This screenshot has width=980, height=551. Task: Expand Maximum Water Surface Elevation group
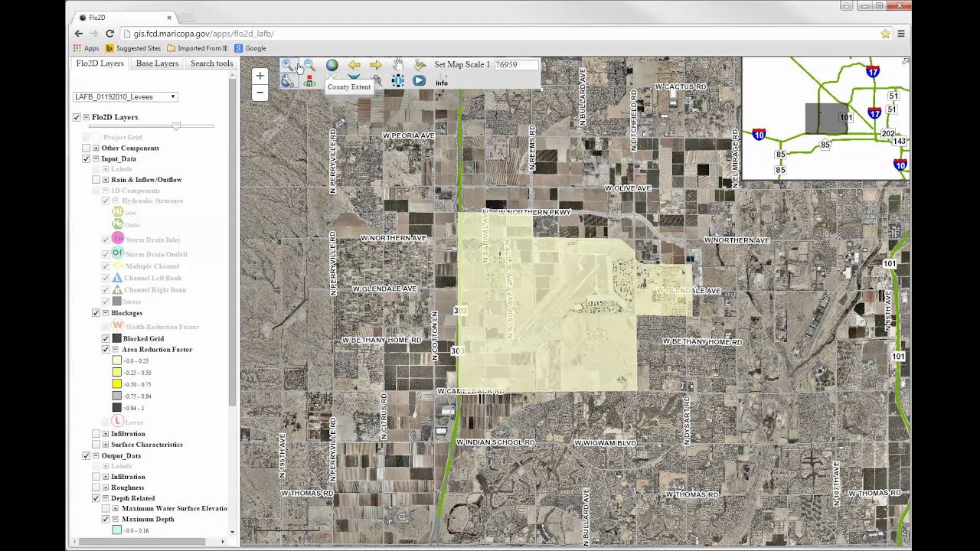[x=116, y=508]
